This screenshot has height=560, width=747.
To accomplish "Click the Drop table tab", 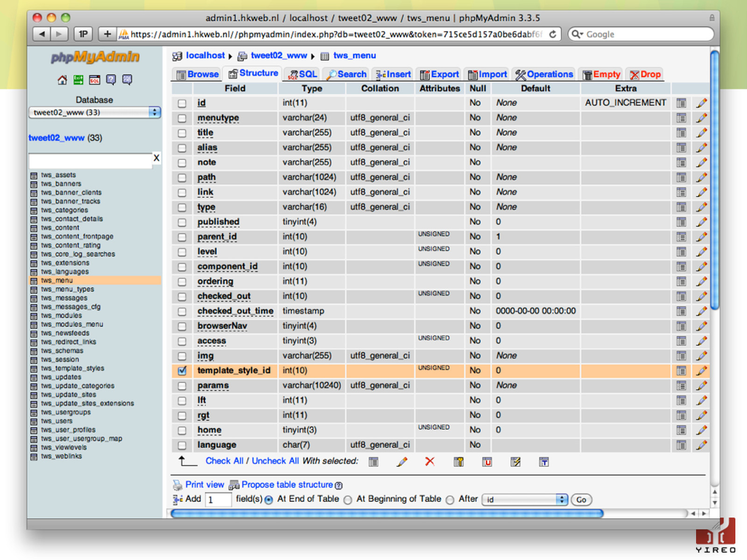I will click(x=645, y=74).
